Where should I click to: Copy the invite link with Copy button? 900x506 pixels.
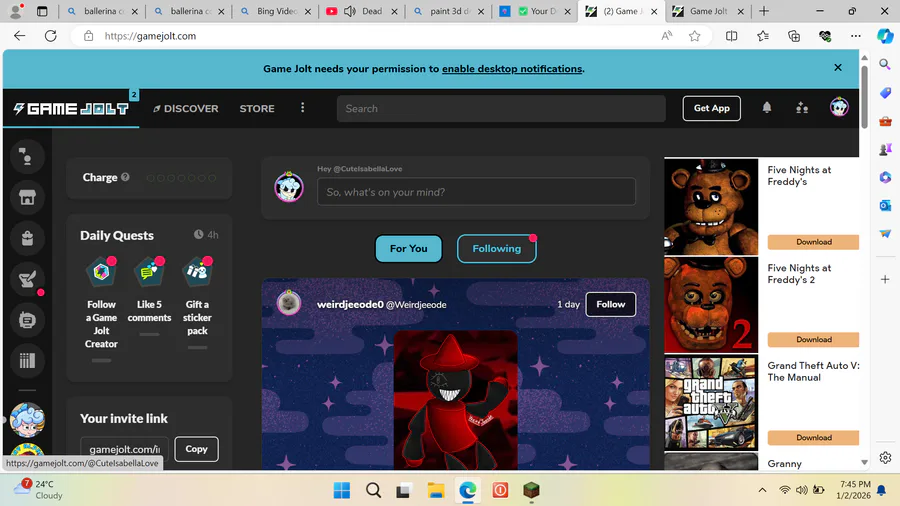(196, 449)
